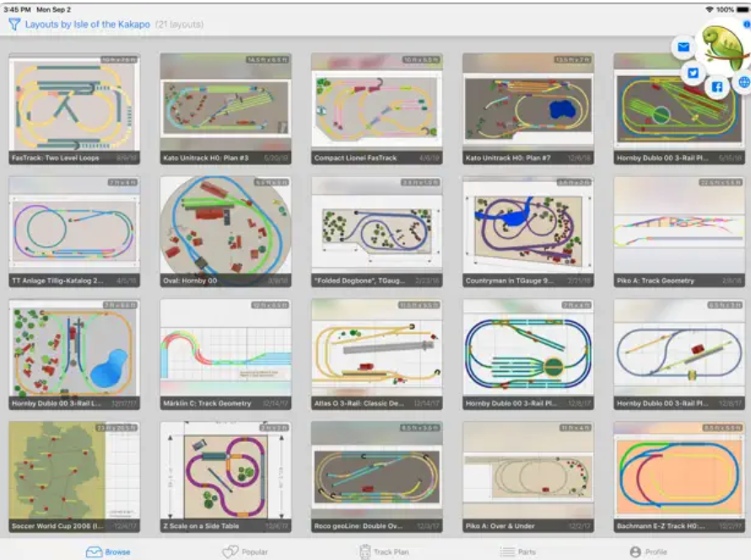
Task: Go to the Profile tab
Action: (649, 552)
